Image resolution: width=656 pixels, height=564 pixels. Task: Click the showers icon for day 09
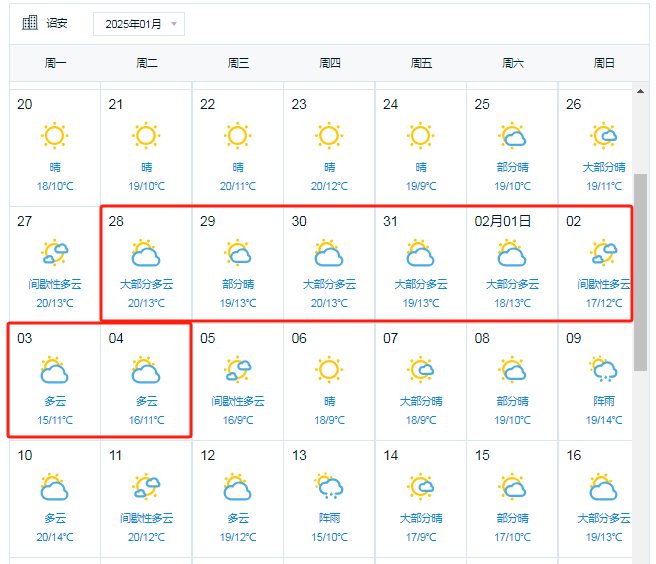pyautogui.click(x=604, y=369)
